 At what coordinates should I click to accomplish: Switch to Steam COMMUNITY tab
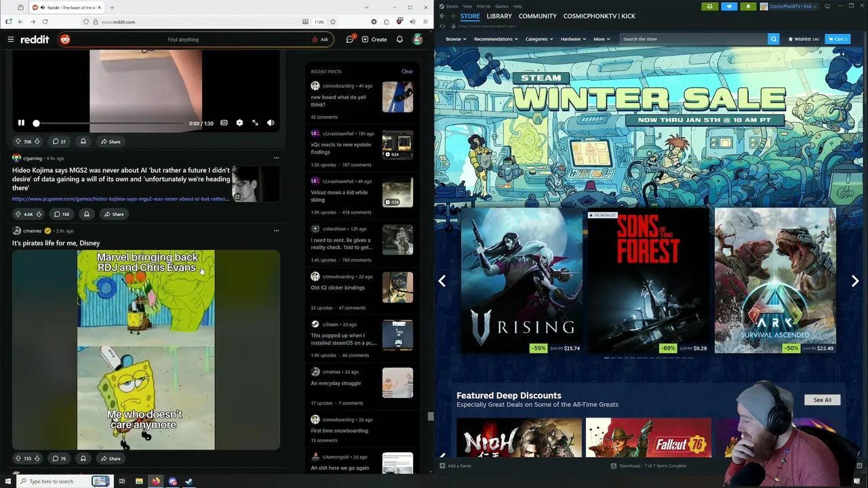538,16
